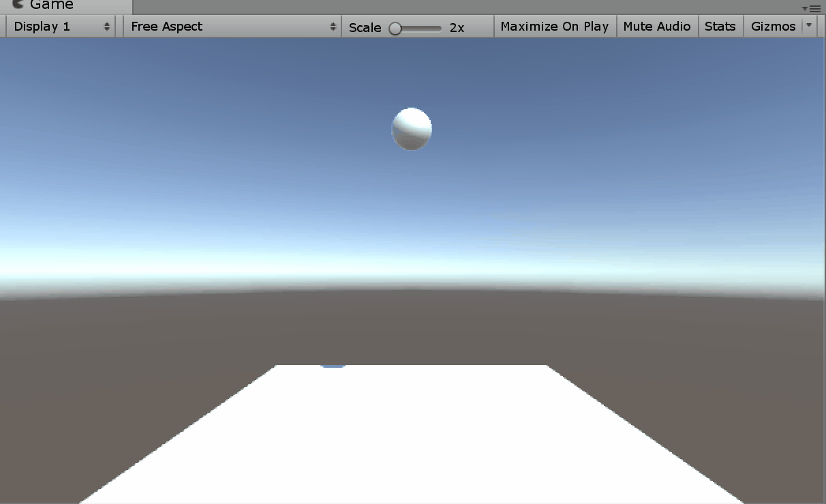Viewport: 826px width, 504px height.
Task: Open the Free Aspect ratio dropdown
Action: pyautogui.click(x=225, y=27)
